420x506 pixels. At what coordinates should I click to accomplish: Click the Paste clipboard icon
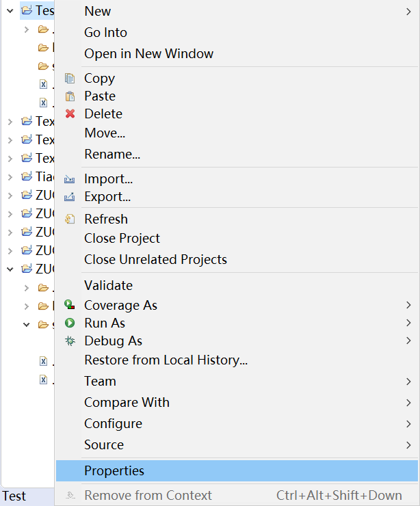pyautogui.click(x=70, y=96)
